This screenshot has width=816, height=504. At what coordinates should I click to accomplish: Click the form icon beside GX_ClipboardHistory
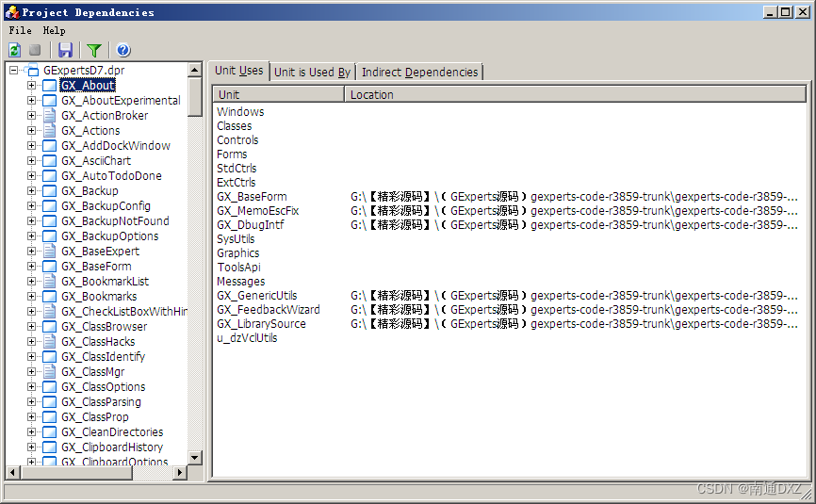coord(49,447)
